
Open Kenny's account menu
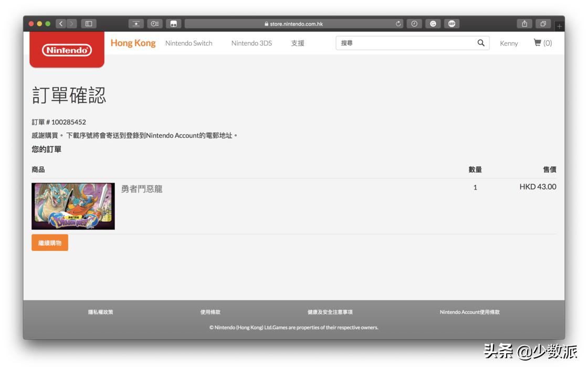click(x=509, y=43)
